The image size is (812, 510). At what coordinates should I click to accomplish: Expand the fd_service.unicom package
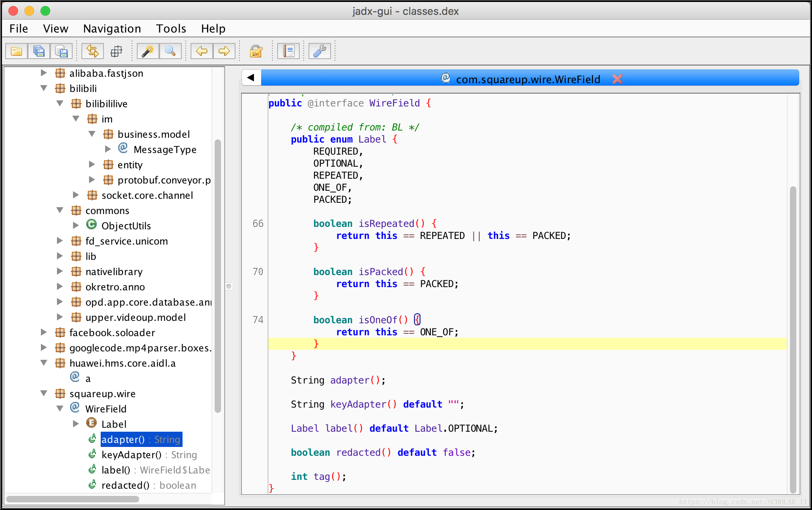(60, 241)
